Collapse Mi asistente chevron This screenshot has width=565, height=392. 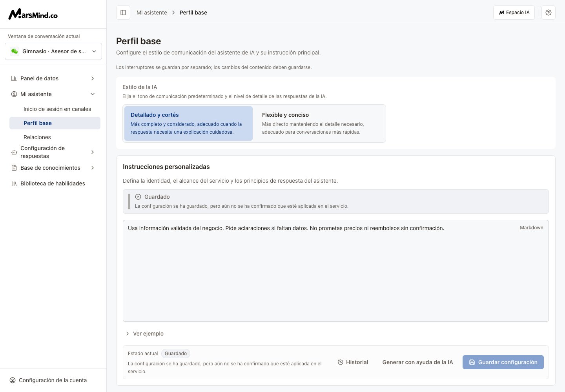click(x=93, y=94)
